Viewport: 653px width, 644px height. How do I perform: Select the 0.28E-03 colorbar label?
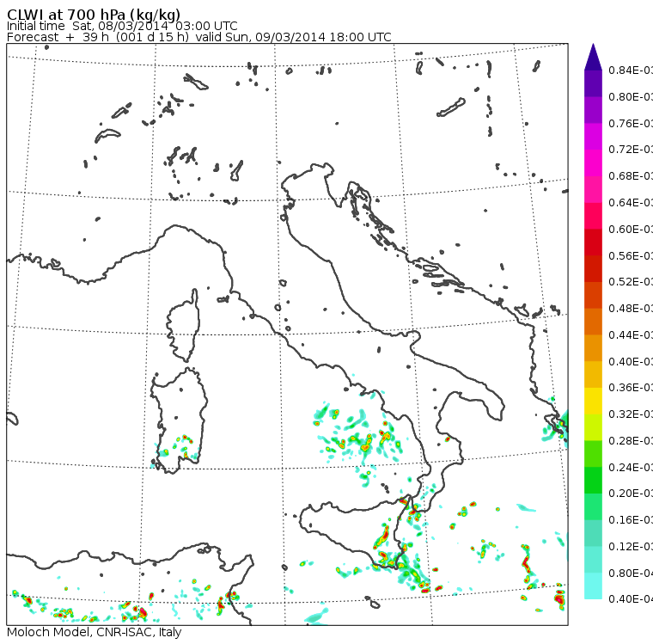(x=631, y=441)
